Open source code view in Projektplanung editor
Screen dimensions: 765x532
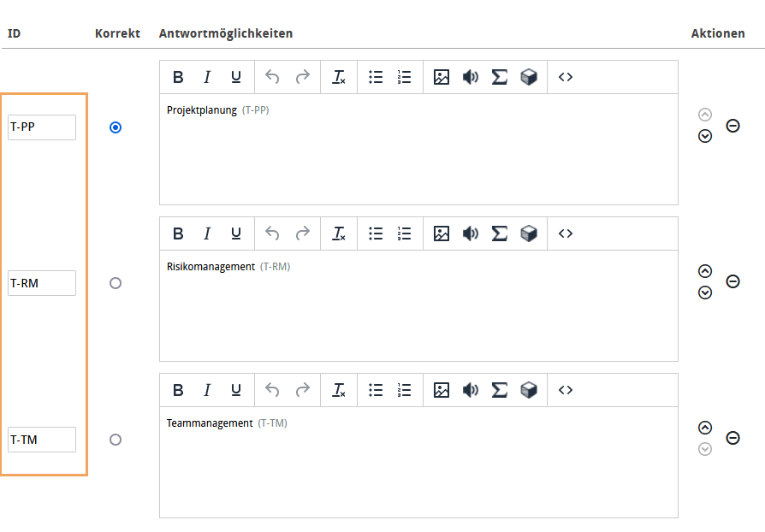(x=565, y=77)
